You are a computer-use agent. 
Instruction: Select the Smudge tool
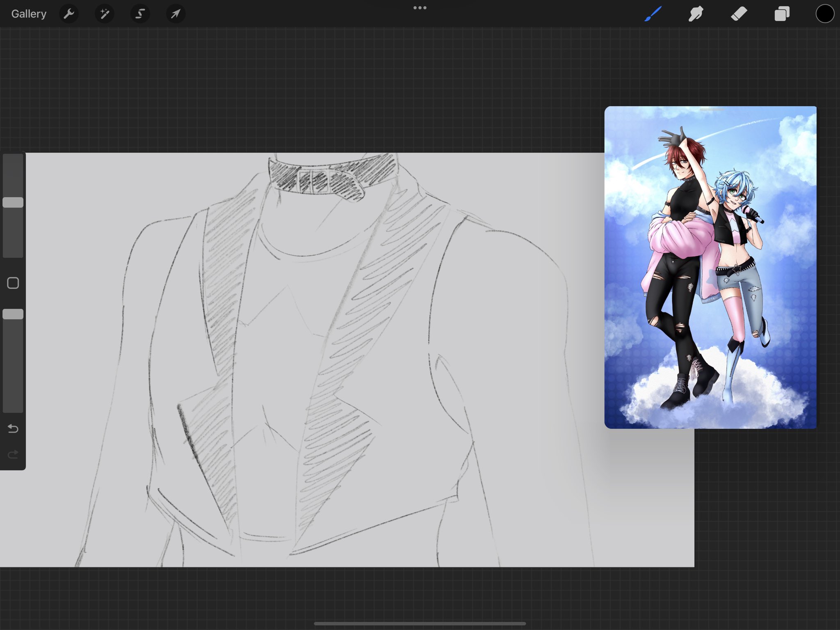(696, 14)
